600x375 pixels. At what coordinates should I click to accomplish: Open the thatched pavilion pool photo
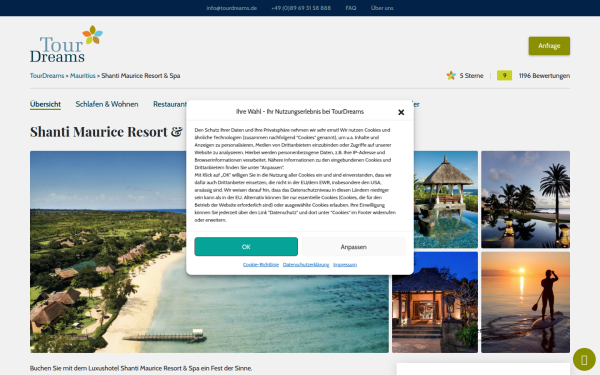click(x=446, y=199)
